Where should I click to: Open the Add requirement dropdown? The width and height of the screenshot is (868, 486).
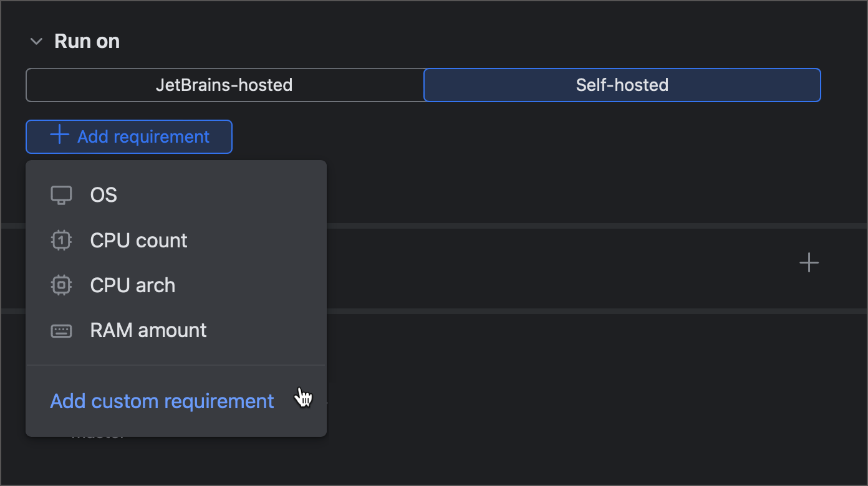click(128, 136)
